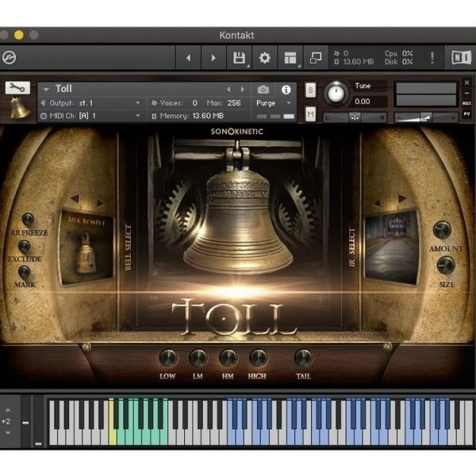Click the IR SELECT vertical label
The height and width of the screenshot is (476, 476).
tap(351, 248)
